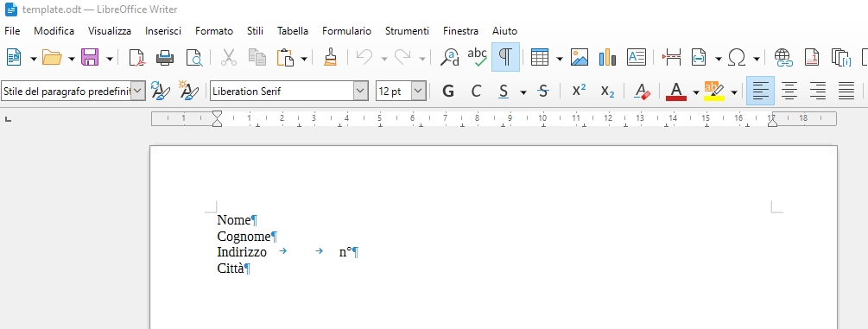Toggle formatting marks (pilcrow button)
Screen dimensions: 868x329
point(505,57)
